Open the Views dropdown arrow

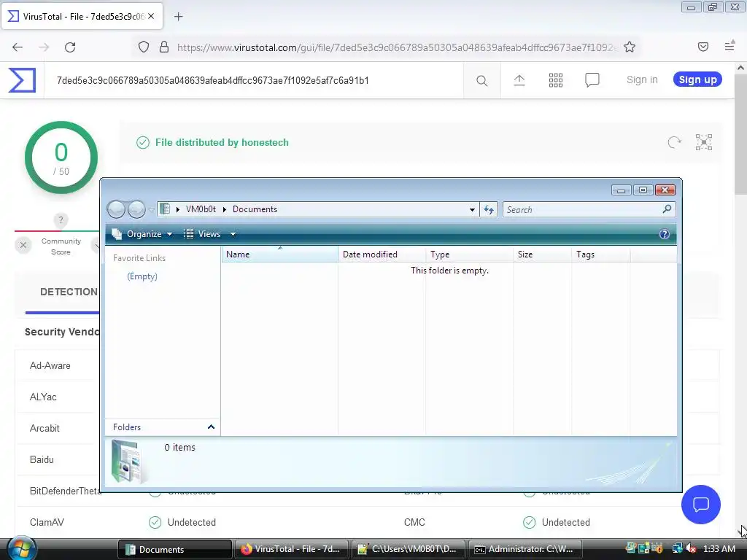233,234
